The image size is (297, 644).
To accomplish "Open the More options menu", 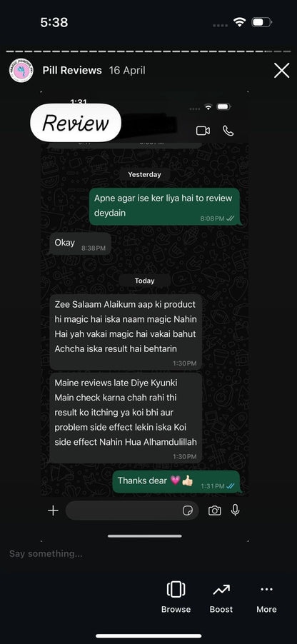I will pyautogui.click(x=266, y=597).
